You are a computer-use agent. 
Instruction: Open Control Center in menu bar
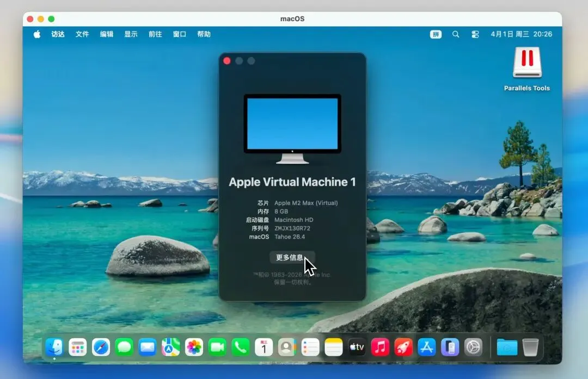(475, 34)
